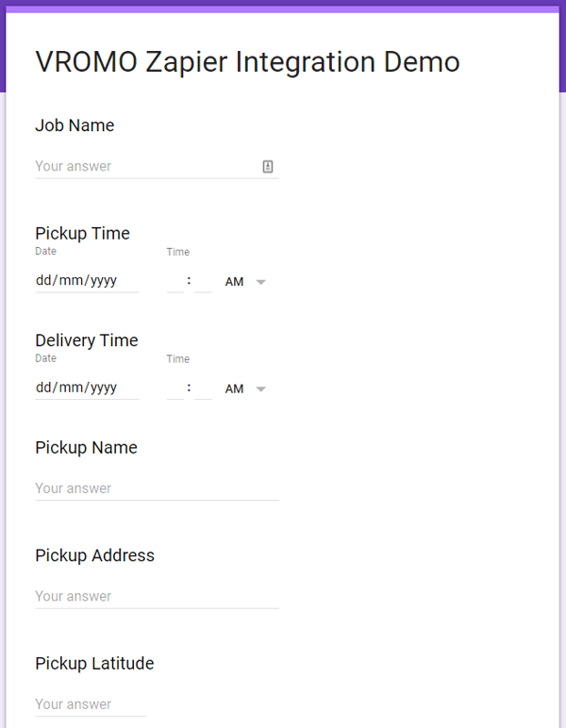This screenshot has height=728, width=566.
Task: Open the Pickup Time AM/PM dropdown
Action: [245, 282]
